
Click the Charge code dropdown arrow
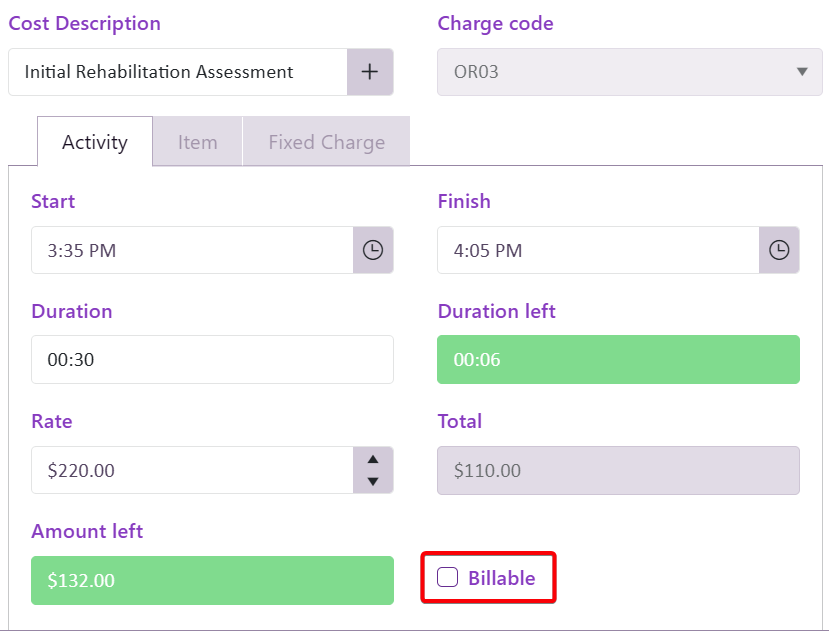(x=801, y=72)
